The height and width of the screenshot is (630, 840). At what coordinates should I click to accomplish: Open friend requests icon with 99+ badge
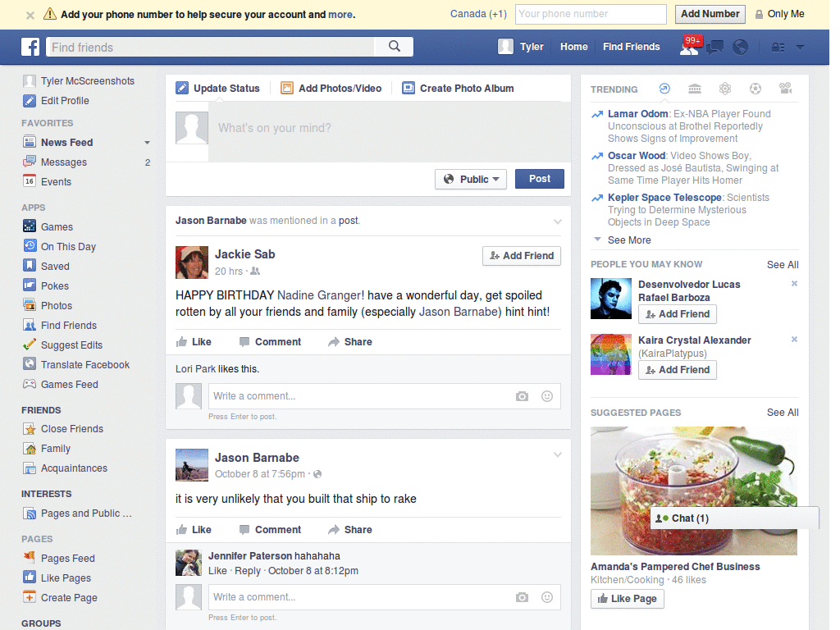tap(689, 47)
